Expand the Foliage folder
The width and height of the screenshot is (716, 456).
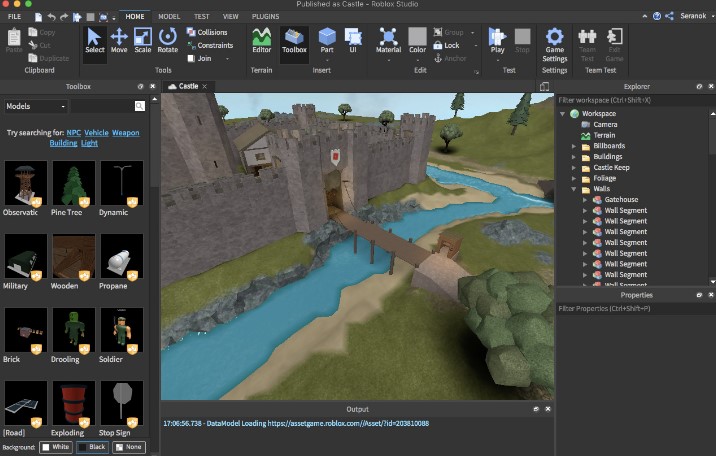(574, 178)
